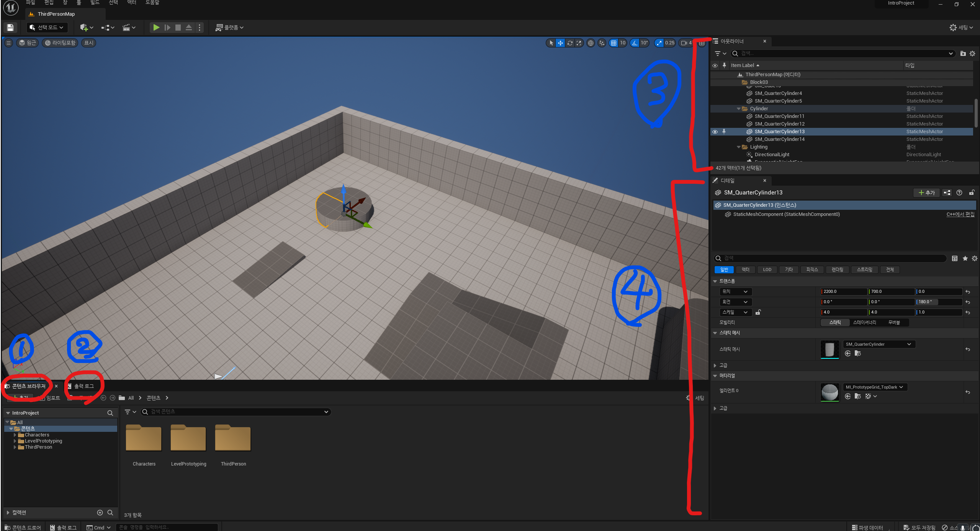Click the scale lock icon
The width and height of the screenshot is (980, 531).
click(x=757, y=312)
